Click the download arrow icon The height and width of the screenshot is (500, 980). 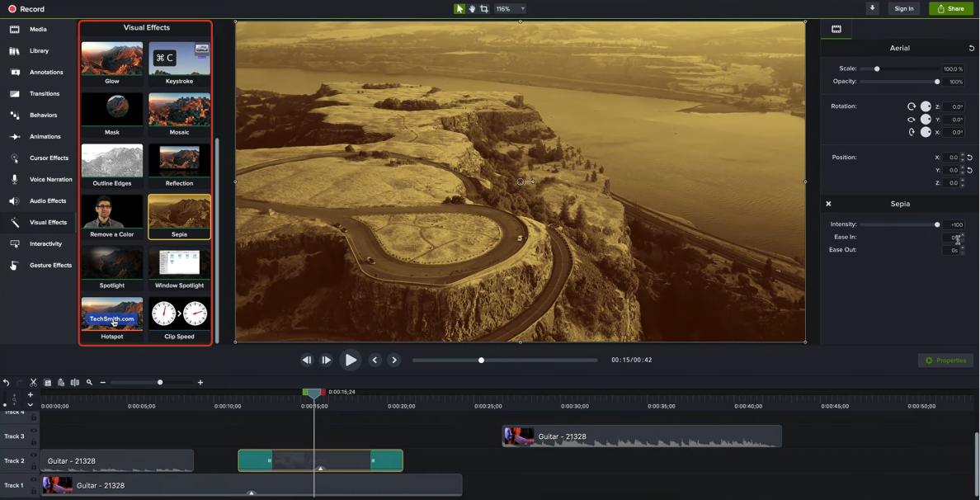click(873, 8)
